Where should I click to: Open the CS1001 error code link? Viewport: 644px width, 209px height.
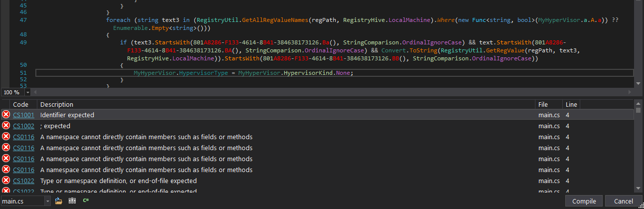pos(23,115)
